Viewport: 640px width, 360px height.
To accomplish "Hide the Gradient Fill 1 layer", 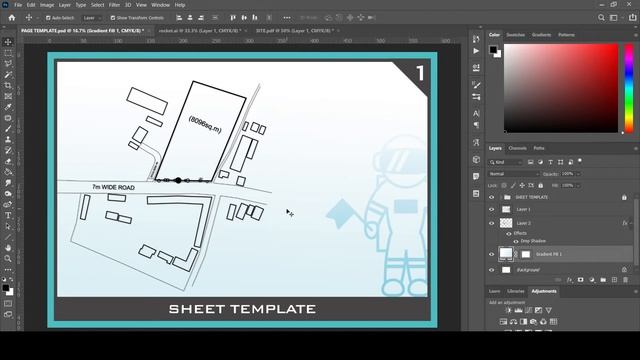I will tap(491, 254).
